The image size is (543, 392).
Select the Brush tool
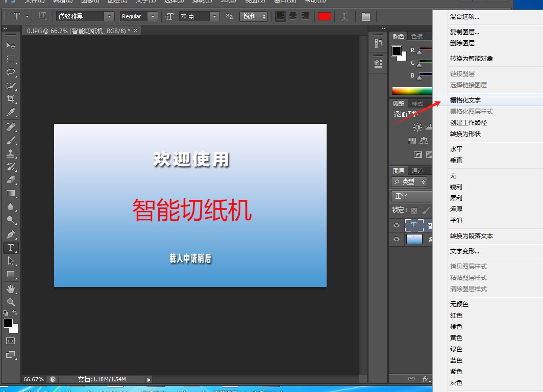(x=11, y=140)
